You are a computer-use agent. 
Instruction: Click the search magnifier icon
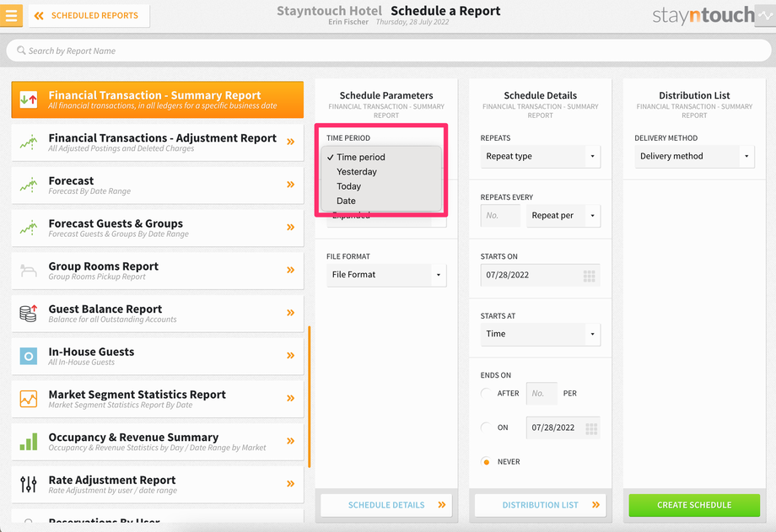pos(21,51)
